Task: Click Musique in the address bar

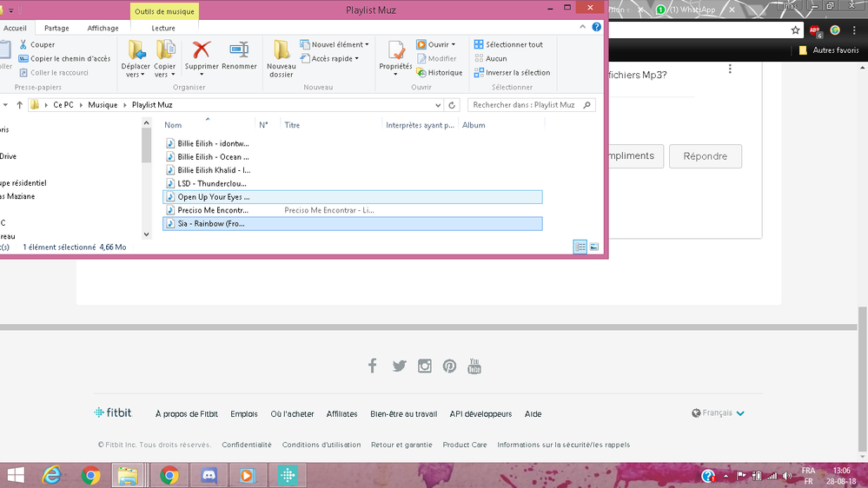Action: (103, 104)
